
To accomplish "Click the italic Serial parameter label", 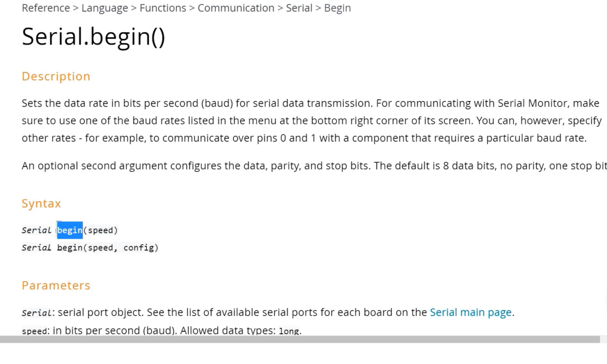I will point(36,313).
